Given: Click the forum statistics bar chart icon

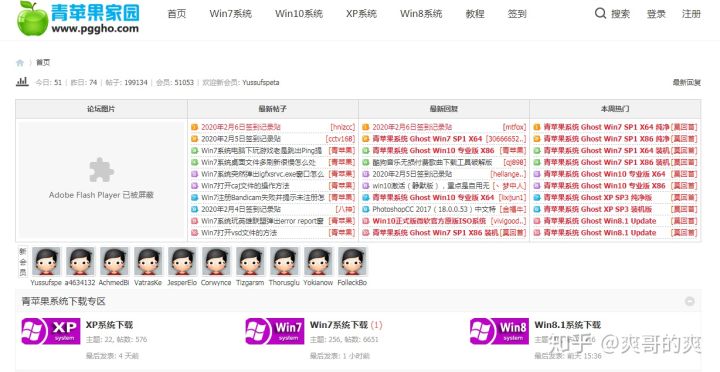Looking at the screenshot, I should pos(22,82).
